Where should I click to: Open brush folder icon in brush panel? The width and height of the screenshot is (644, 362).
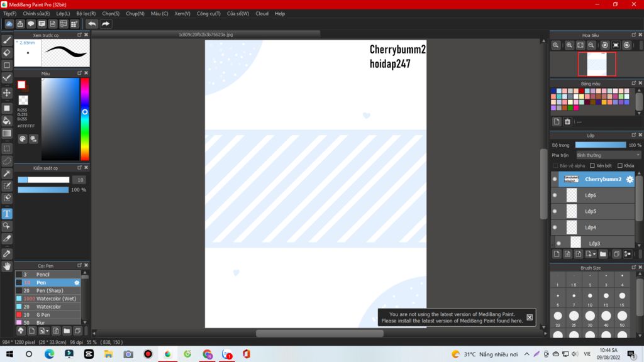(x=67, y=331)
